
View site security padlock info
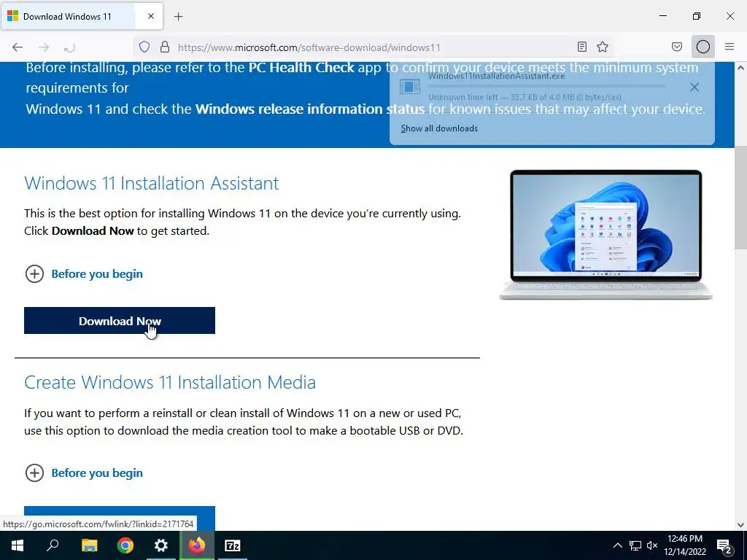coord(165,47)
